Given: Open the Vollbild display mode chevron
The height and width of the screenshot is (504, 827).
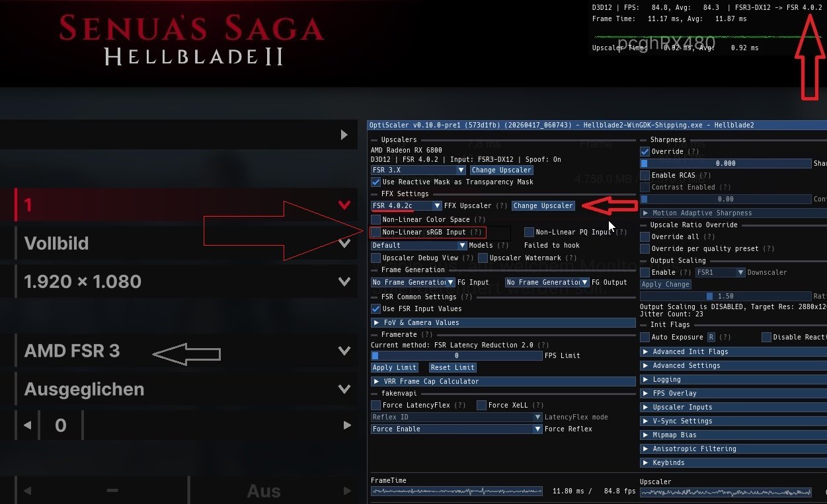Looking at the screenshot, I should [x=344, y=243].
